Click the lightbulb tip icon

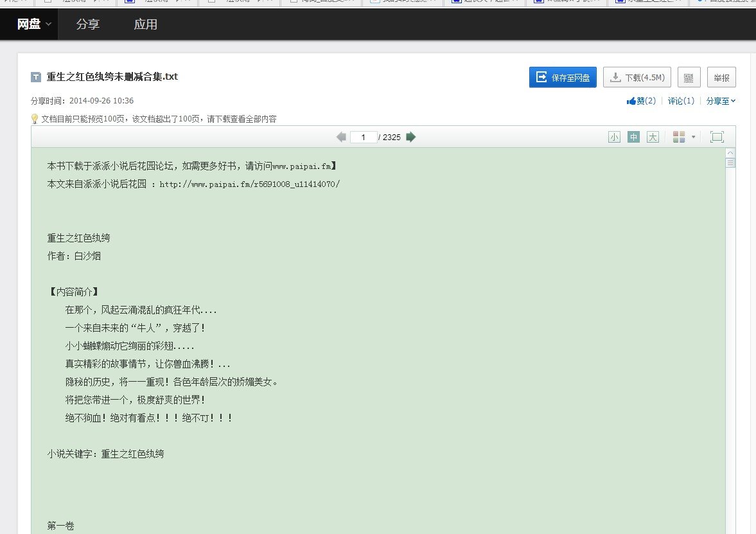click(34, 118)
